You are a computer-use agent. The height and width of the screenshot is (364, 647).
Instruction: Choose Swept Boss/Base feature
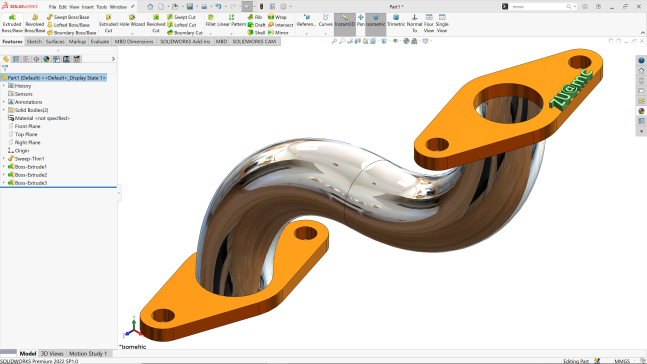68,17
